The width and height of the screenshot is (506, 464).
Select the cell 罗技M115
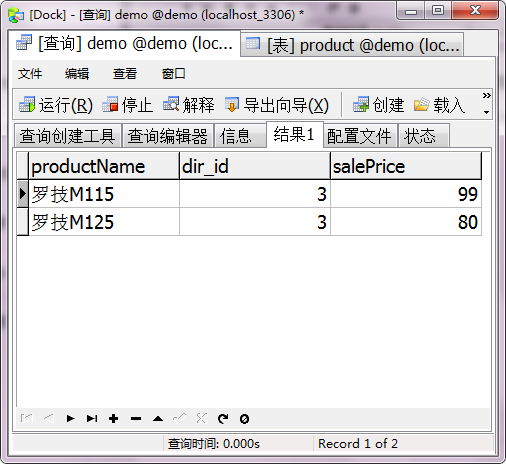[104, 194]
